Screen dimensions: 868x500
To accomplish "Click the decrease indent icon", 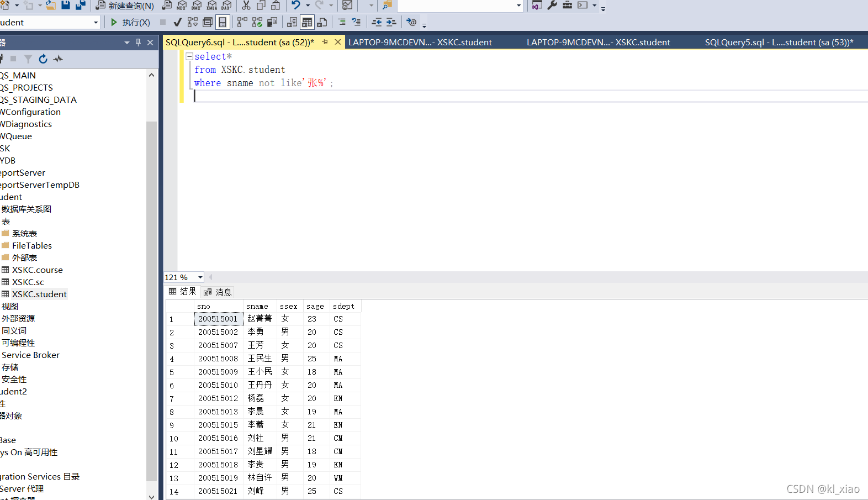I will coord(377,22).
